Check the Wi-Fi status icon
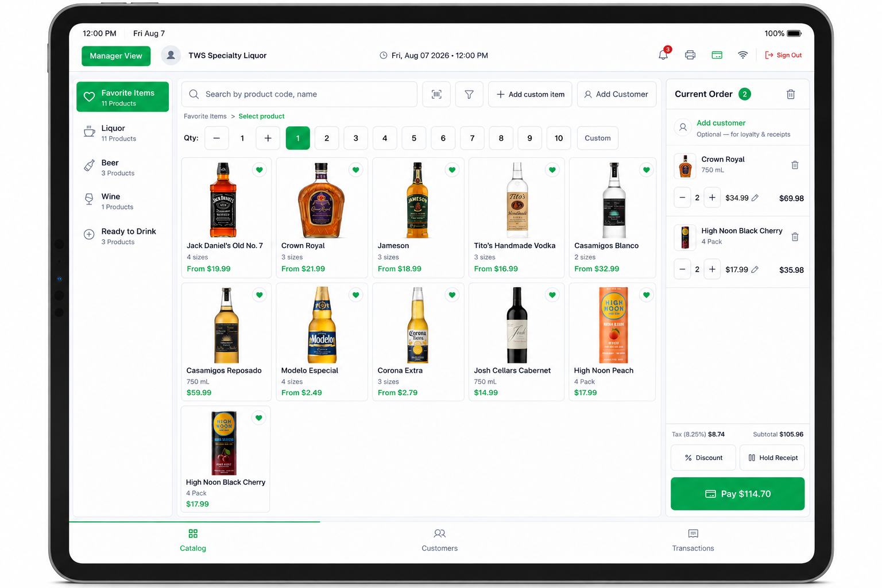The height and width of the screenshot is (588, 882). click(742, 55)
